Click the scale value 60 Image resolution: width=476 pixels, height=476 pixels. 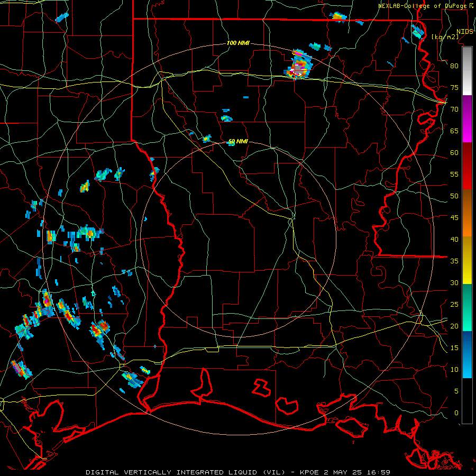click(454, 153)
